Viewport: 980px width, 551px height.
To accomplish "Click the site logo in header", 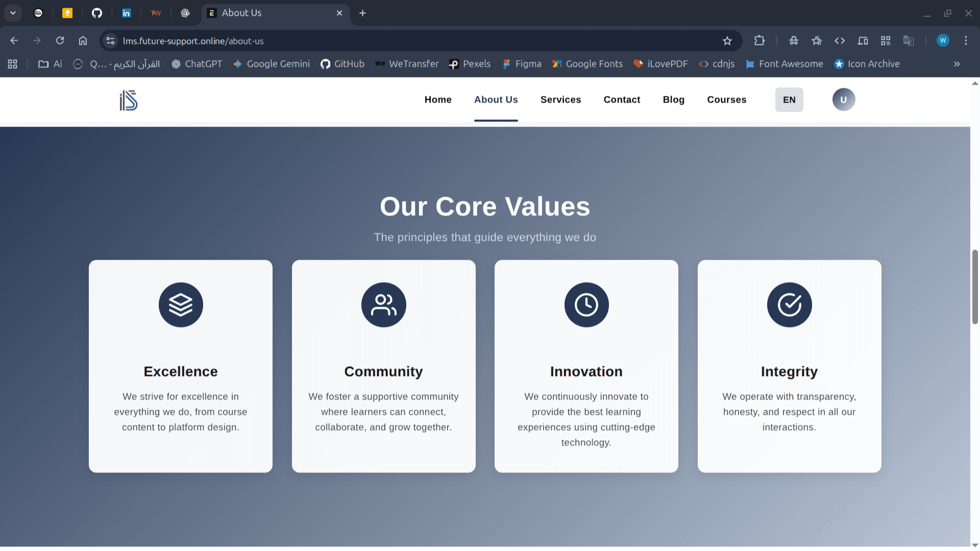I will tap(129, 101).
